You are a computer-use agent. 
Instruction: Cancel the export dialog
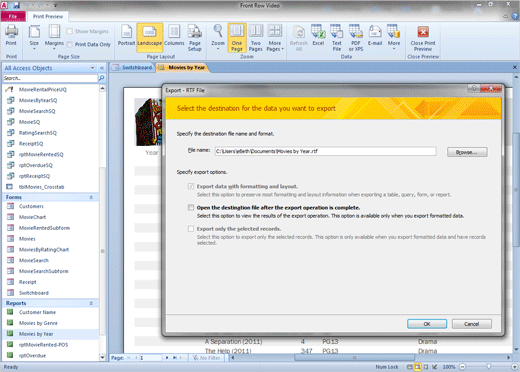(472, 324)
